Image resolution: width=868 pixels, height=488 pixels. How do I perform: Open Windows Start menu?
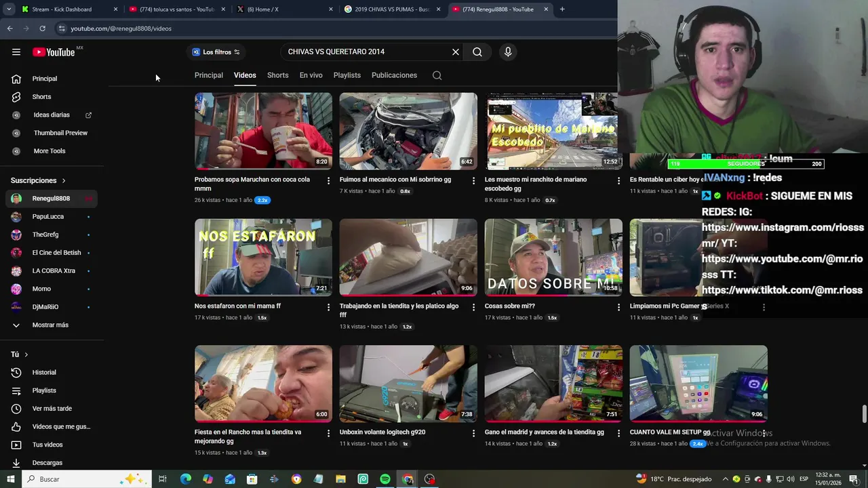[x=10, y=479]
